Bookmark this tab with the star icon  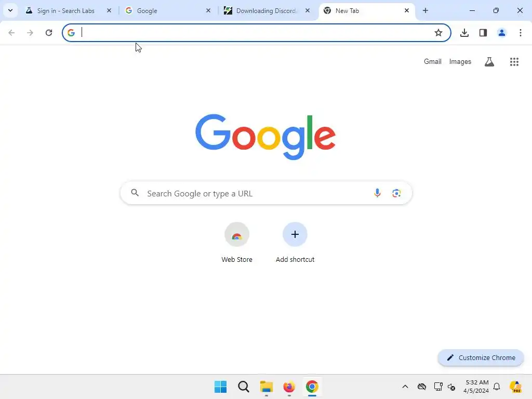[x=438, y=33]
